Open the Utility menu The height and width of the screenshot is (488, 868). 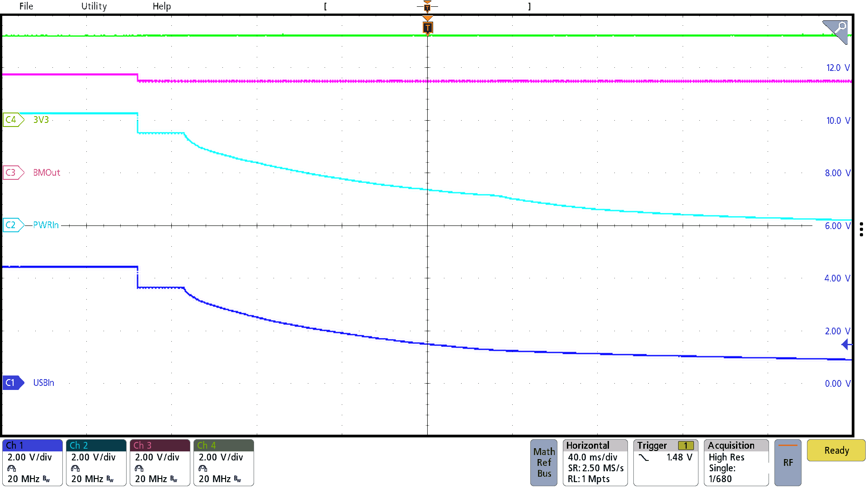click(x=93, y=6)
